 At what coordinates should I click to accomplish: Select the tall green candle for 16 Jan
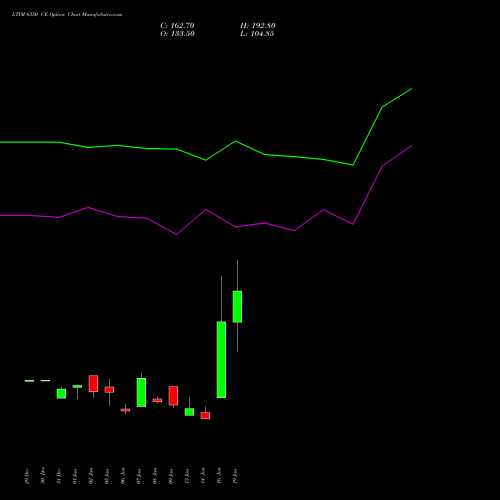coord(221,359)
